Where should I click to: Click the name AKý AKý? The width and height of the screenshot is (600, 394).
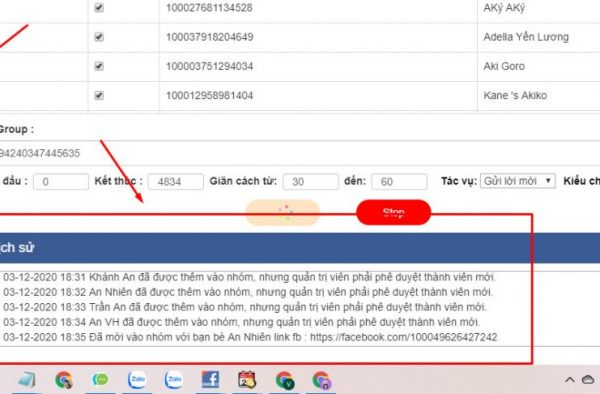click(504, 8)
